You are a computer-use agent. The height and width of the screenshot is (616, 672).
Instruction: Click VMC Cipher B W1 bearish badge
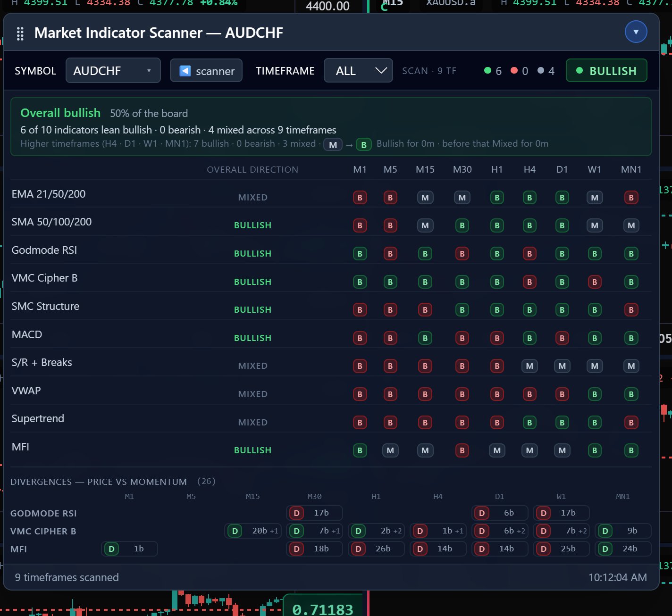tap(595, 282)
